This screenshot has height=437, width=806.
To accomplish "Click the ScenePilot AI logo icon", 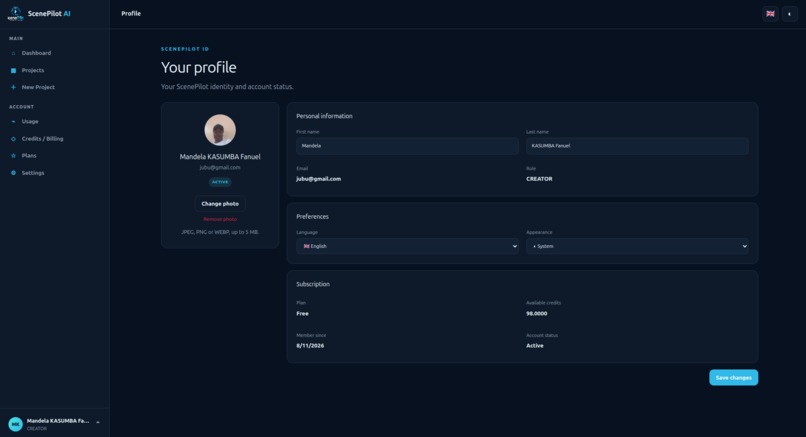I will pos(15,14).
